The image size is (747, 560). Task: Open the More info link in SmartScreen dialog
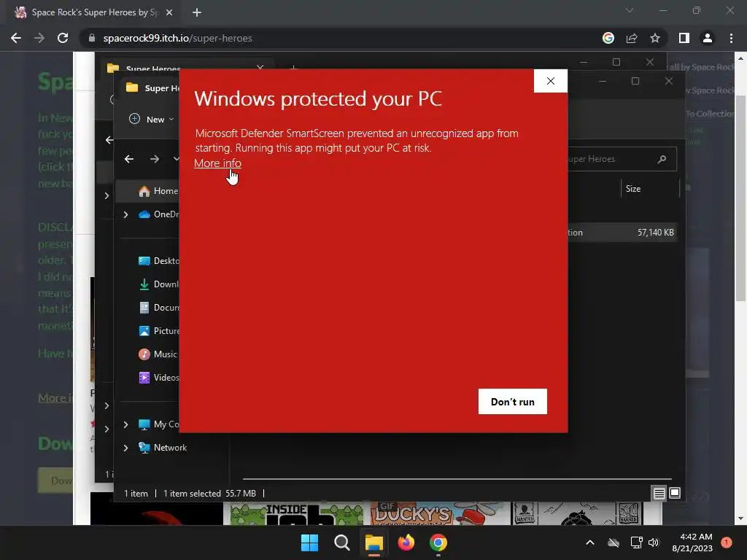pyautogui.click(x=217, y=163)
